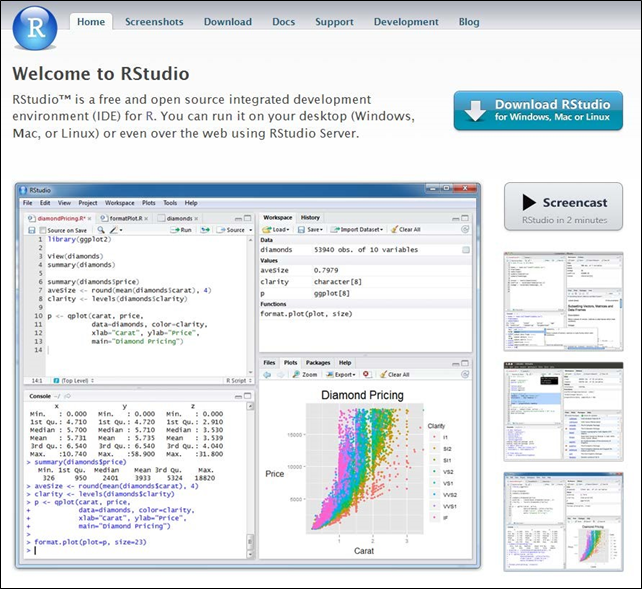This screenshot has height=589, width=642.
Task: Maximize the Workspace pane
Action: tap(465, 218)
